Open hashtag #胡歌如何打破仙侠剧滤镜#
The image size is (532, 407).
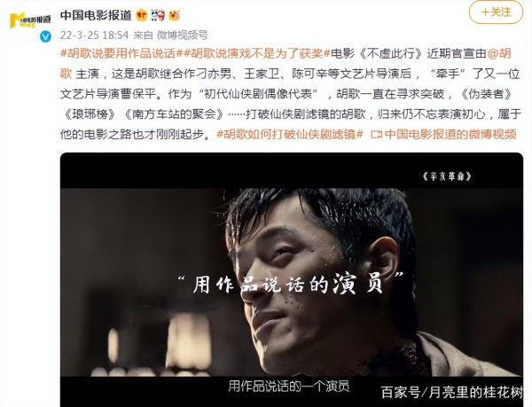290,134
